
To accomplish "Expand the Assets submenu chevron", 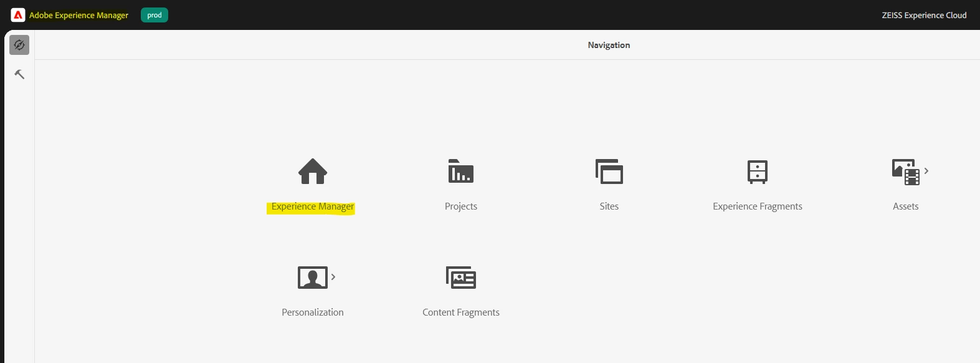I will [x=926, y=171].
